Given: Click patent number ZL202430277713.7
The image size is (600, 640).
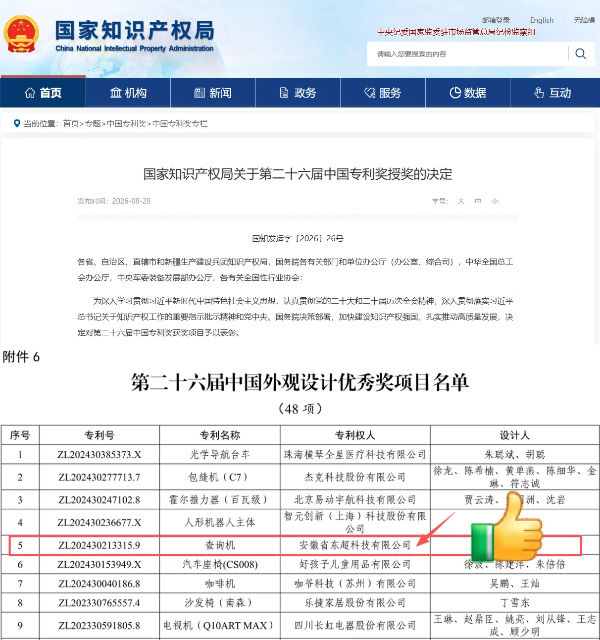Looking at the screenshot, I should [99, 477].
